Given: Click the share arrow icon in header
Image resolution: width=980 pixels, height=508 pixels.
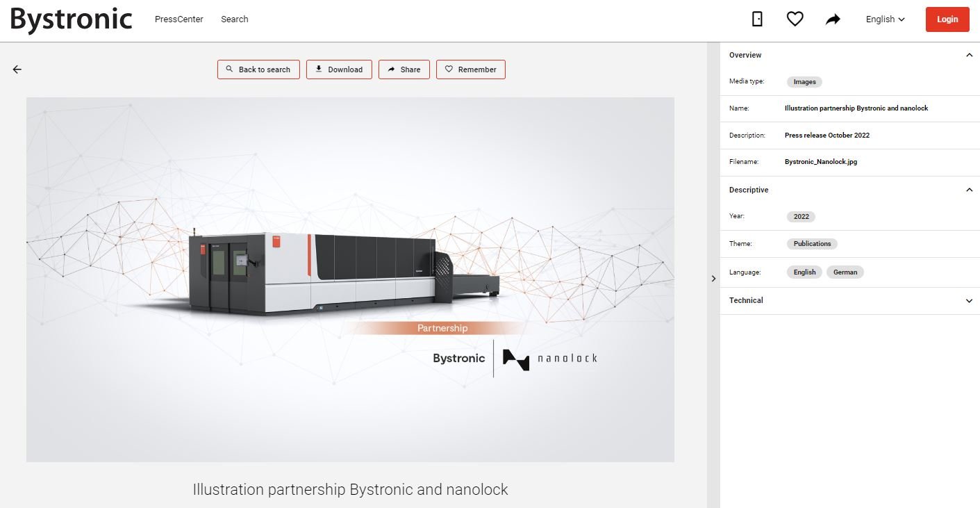Looking at the screenshot, I should [x=833, y=19].
